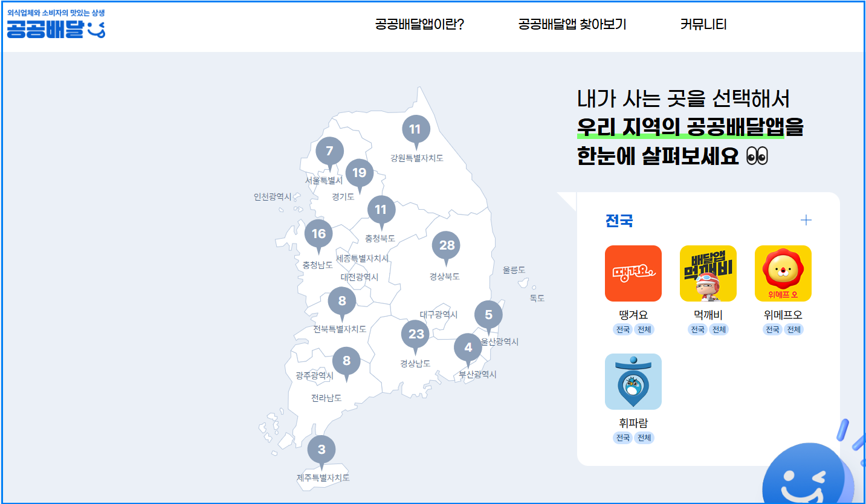Click the 강원특별자치도 marker showing 11

pos(416,129)
